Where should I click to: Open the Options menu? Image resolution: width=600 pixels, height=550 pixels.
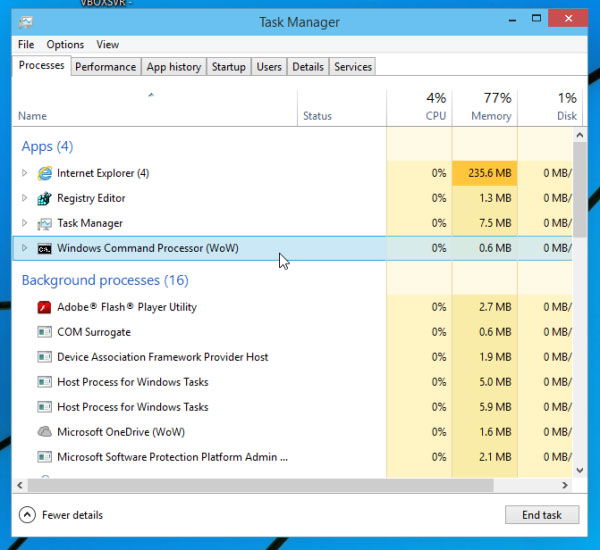[65, 44]
